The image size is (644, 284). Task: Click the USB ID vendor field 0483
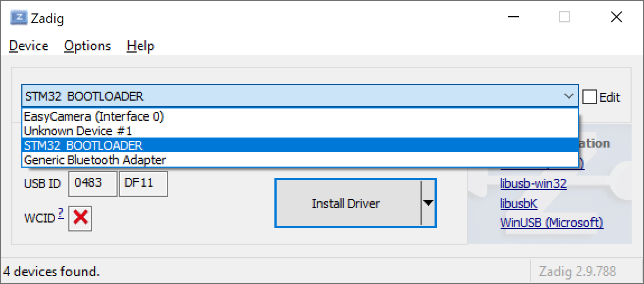click(92, 183)
